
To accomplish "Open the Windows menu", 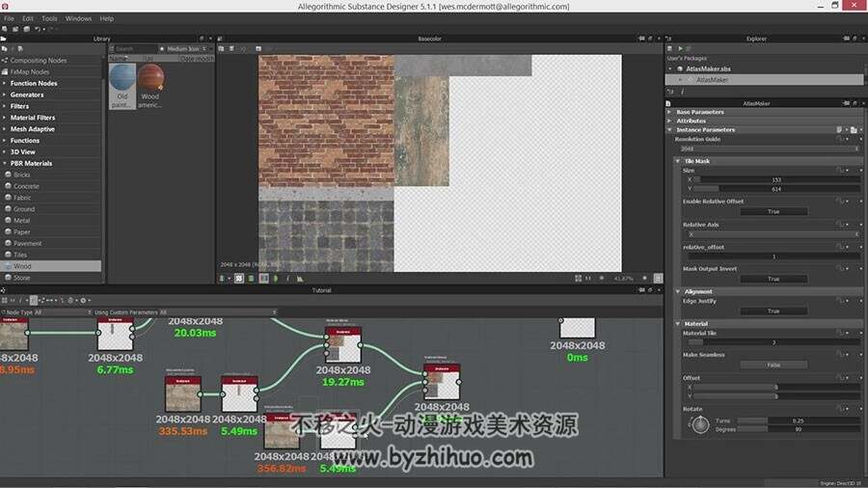I will [x=78, y=18].
